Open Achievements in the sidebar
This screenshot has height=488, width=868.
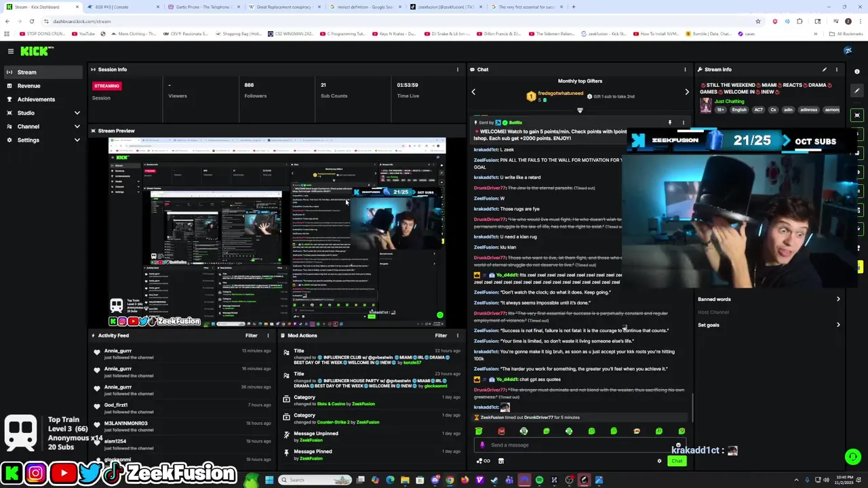coord(42,99)
